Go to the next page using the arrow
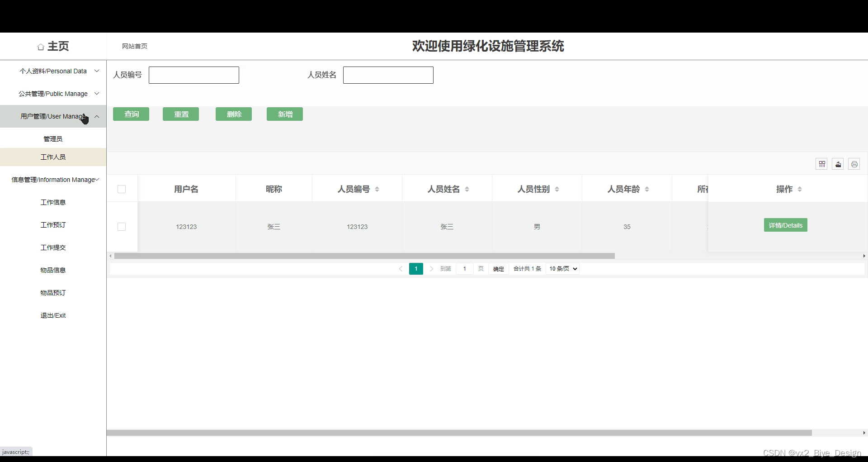868x462 pixels. coord(432,268)
